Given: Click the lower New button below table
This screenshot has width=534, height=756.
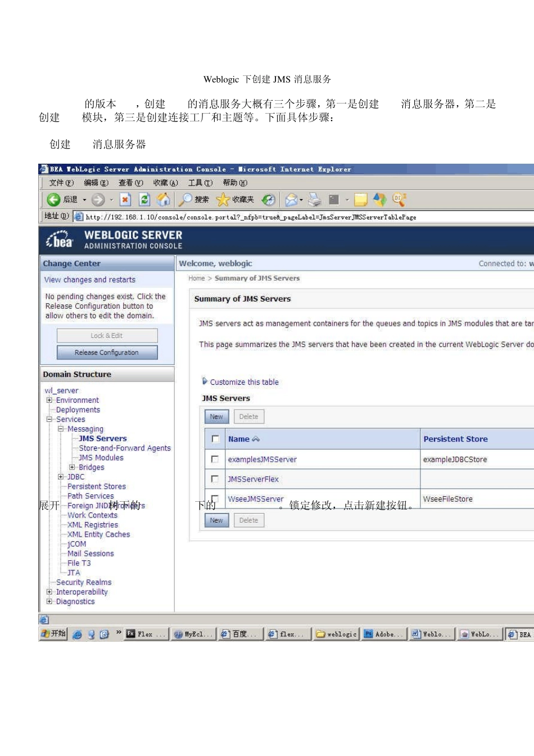Looking at the screenshot, I should point(216,520).
